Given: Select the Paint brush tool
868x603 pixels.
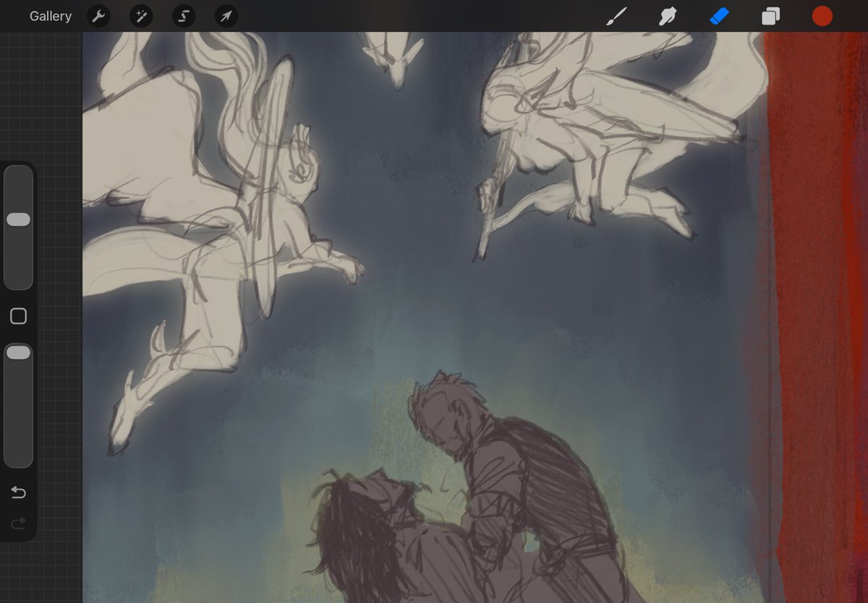Looking at the screenshot, I should point(616,16).
